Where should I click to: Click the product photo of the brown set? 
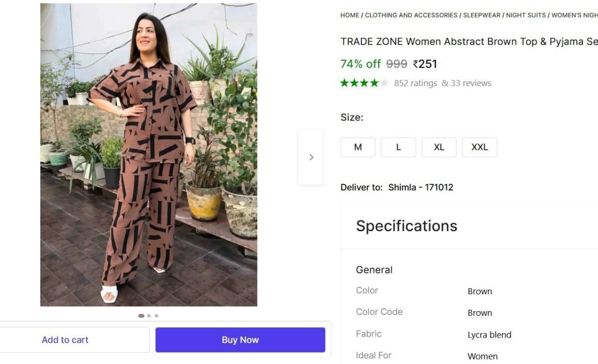(x=149, y=154)
